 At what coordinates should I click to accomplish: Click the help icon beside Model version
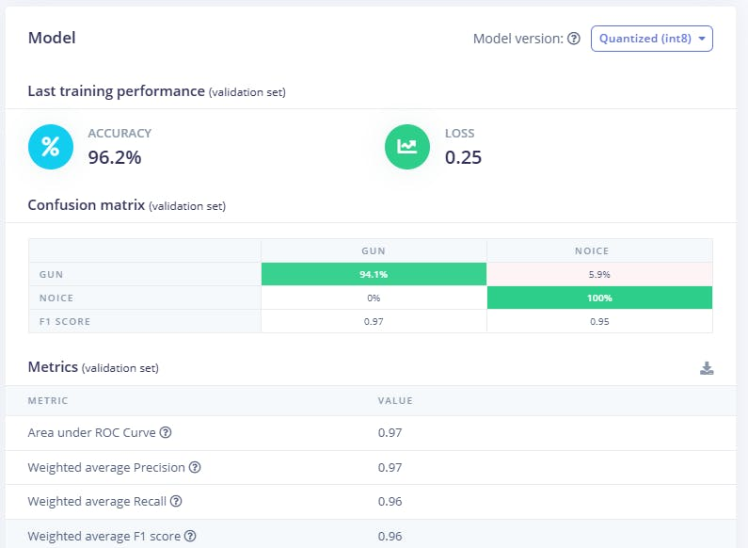573,39
